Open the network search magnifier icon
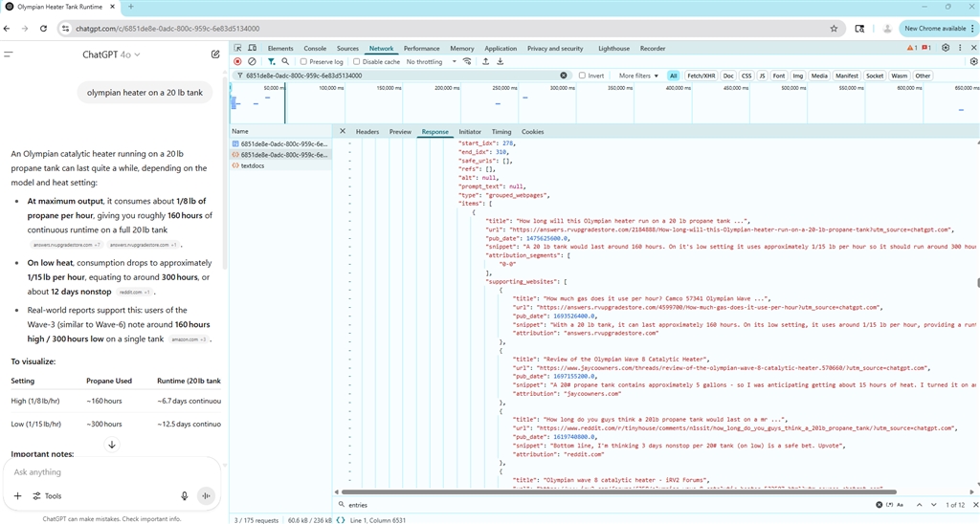This screenshot has width=980, height=524. [x=285, y=62]
